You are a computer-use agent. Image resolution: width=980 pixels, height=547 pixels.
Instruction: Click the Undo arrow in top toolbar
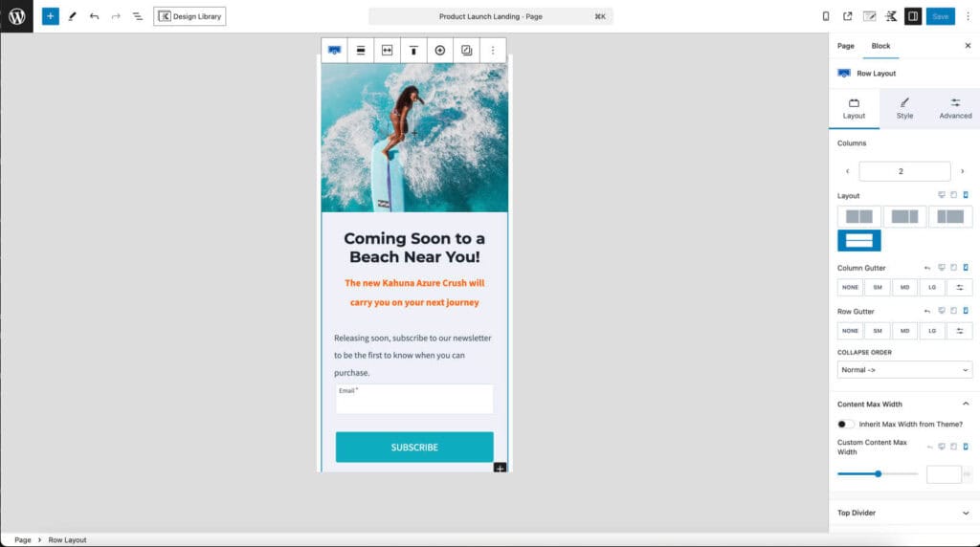(94, 16)
